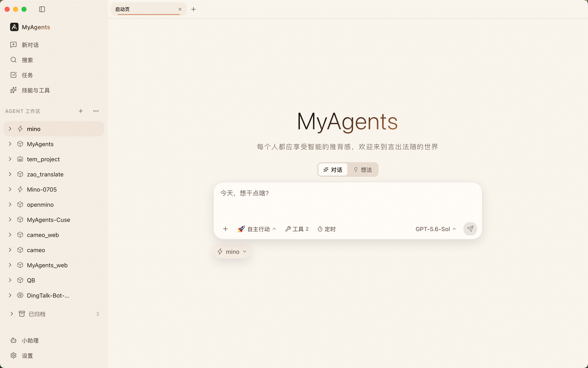Click the 任务 checkbox icon
The height and width of the screenshot is (368, 588).
(13, 75)
